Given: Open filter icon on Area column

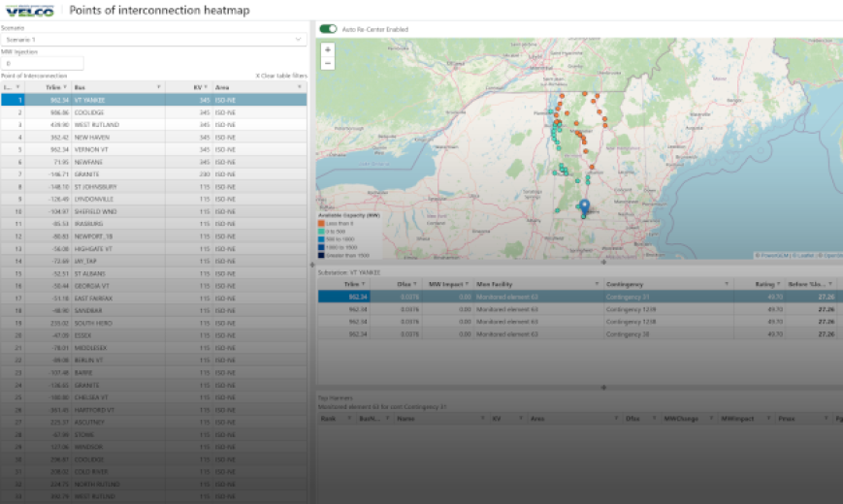Looking at the screenshot, I should point(299,87).
